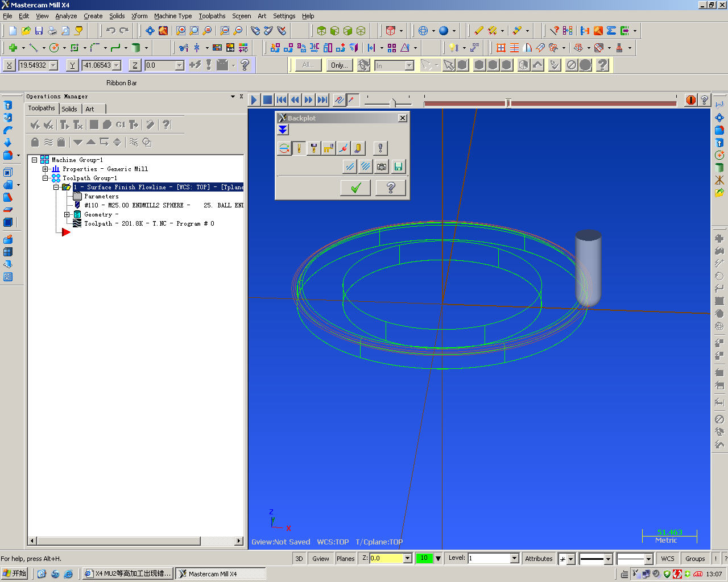Viewport: 728px width, 582px height.
Task: Open the Level dropdown in the status bar
Action: coord(514,558)
